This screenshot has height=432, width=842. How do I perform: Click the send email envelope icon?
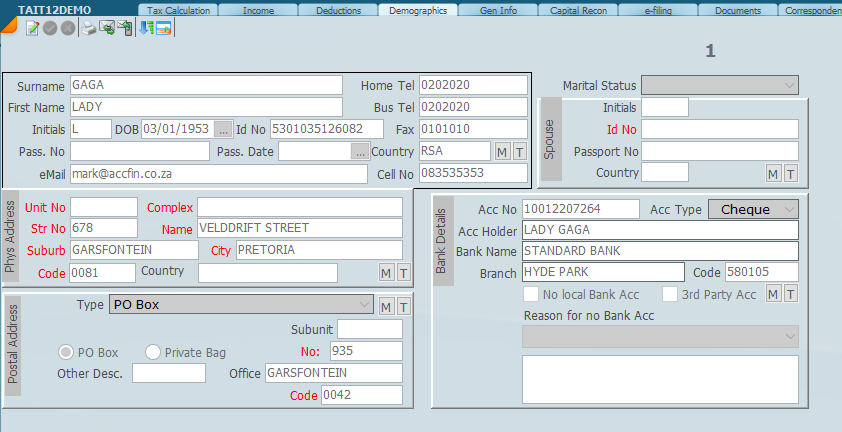tap(106, 28)
